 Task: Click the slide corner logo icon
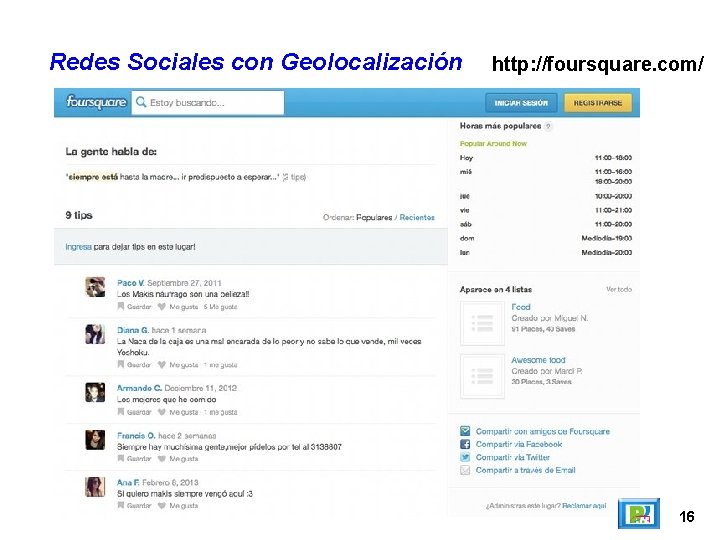(x=639, y=514)
